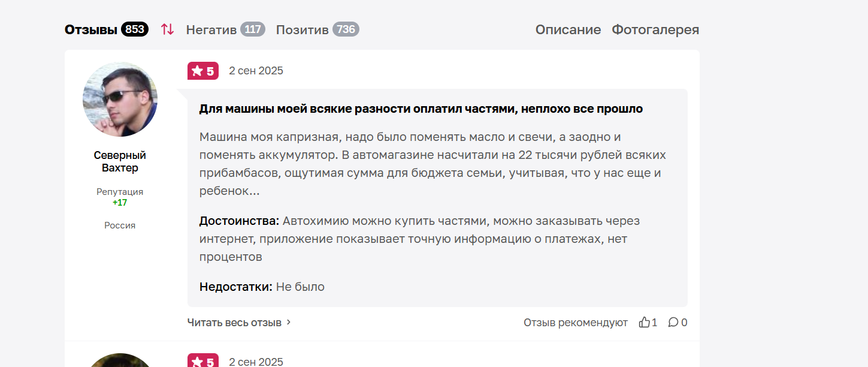Open review title about машины оплатил частями
Viewport: 868px width, 367px height.
click(x=421, y=109)
